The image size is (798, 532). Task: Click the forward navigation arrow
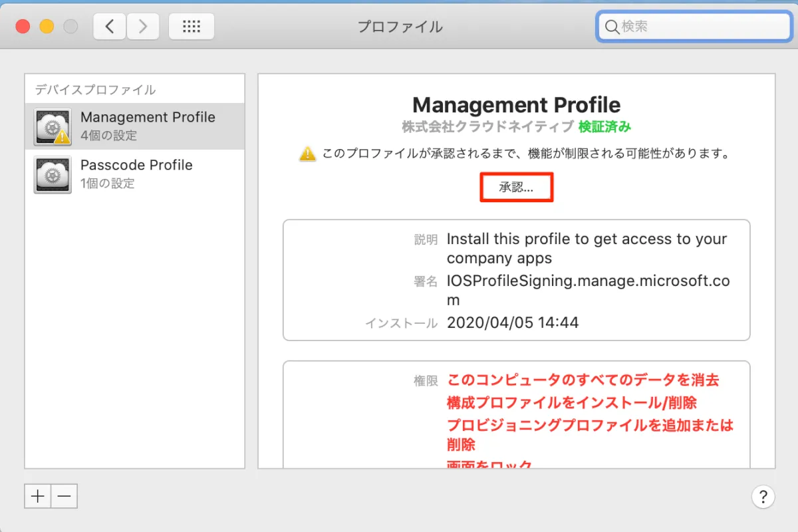point(142,27)
